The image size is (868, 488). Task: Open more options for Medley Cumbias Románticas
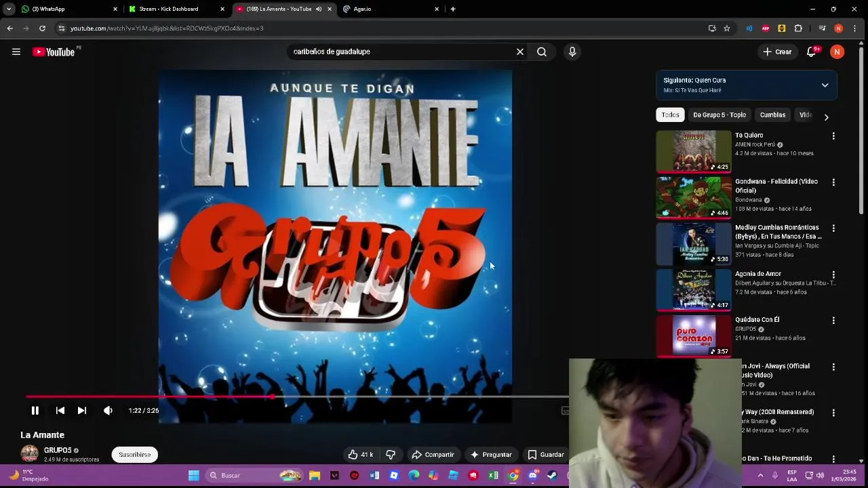pyautogui.click(x=833, y=228)
